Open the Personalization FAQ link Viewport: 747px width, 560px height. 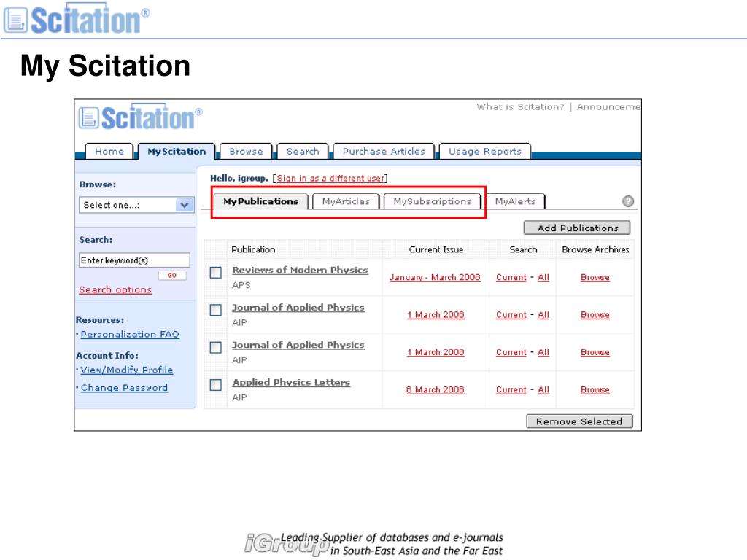130,334
